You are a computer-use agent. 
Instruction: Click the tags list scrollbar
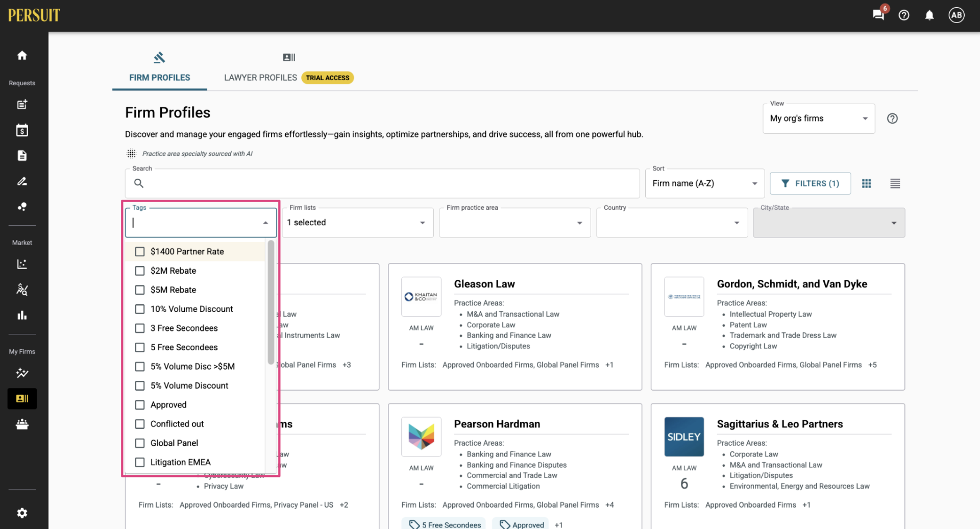point(271,303)
